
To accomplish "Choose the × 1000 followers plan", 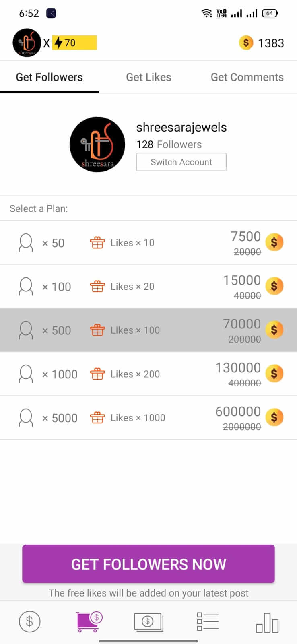I will click(148, 374).
